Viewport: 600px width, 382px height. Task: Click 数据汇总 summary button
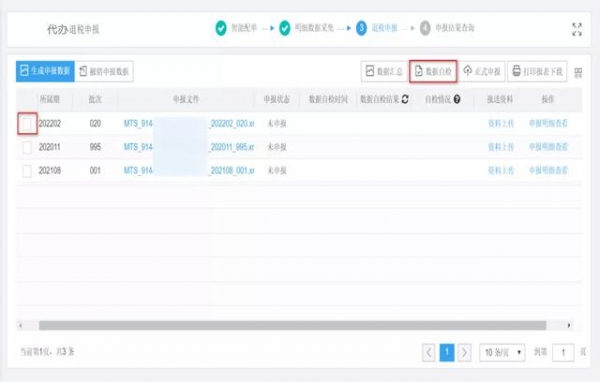click(384, 71)
